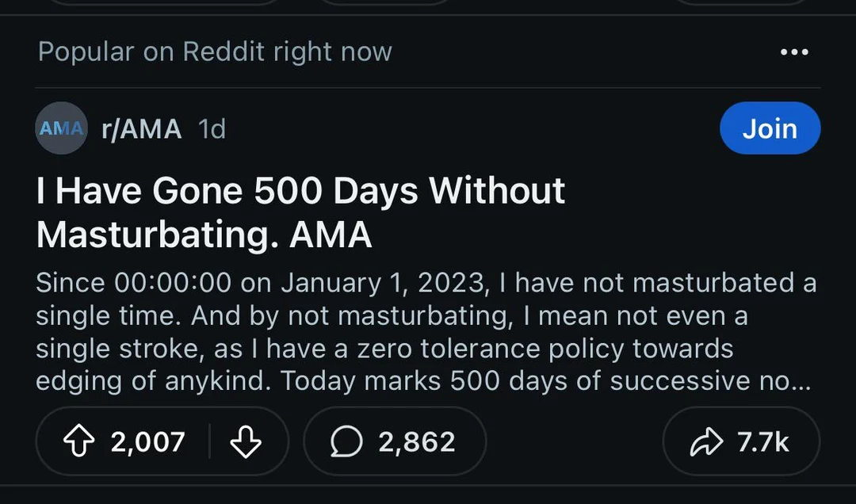Tap the r/AMA community avatar
Viewport: 856px width, 504px height.
coord(61,128)
